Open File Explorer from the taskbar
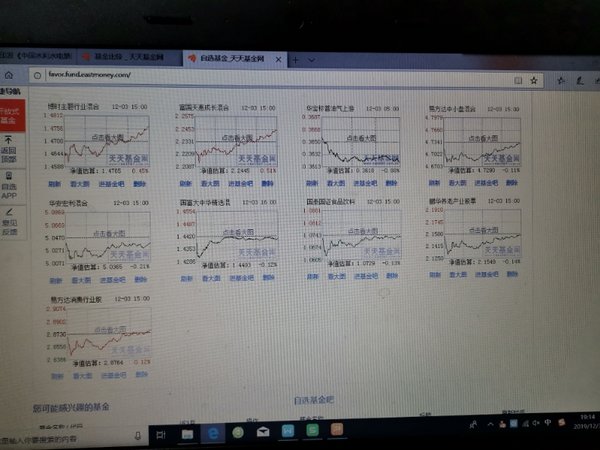The height and width of the screenshot is (450, 600). pos(188,434)
